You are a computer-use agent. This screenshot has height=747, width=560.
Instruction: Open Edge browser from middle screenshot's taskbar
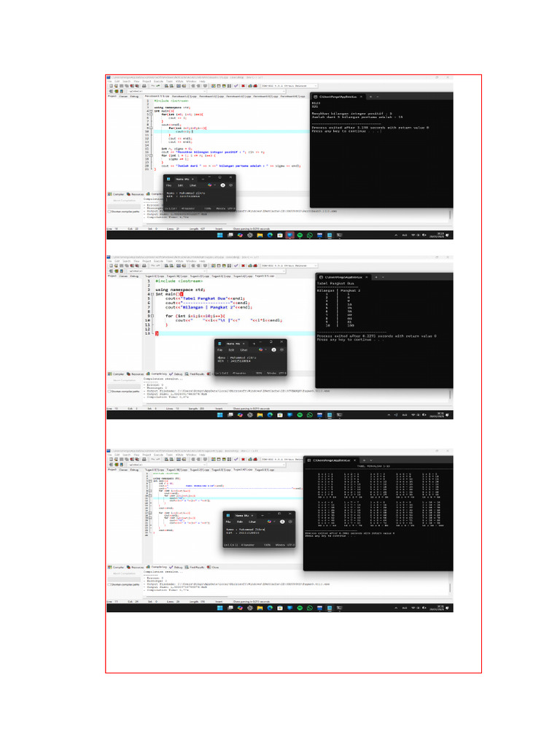[270, 415]
